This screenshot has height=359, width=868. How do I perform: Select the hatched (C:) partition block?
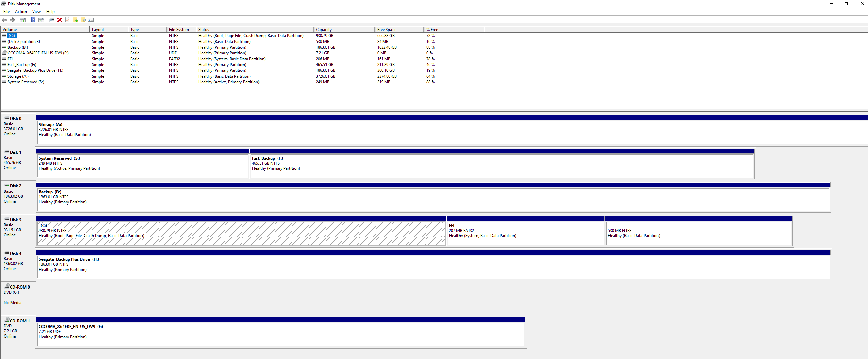(x=241, y=231)
